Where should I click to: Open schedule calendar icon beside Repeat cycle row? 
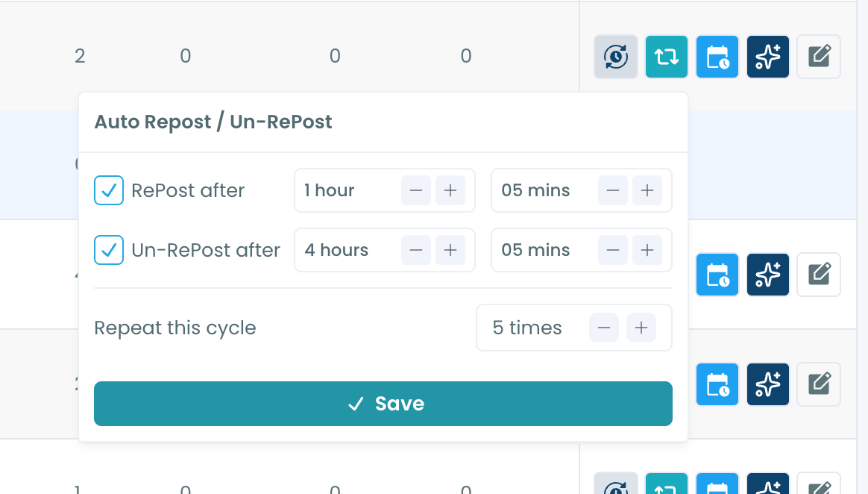(x=717, y=384)
